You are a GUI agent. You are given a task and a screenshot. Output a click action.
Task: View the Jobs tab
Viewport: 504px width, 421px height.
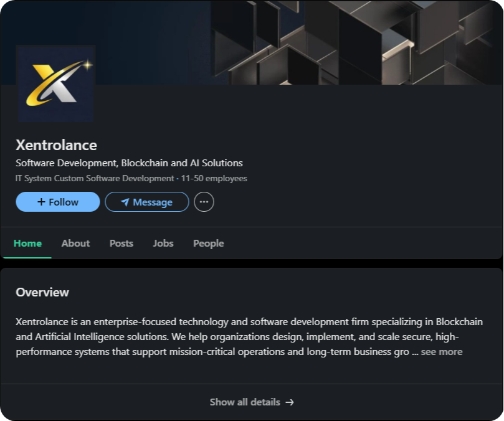pyautogui.click(x=163, y=244)
